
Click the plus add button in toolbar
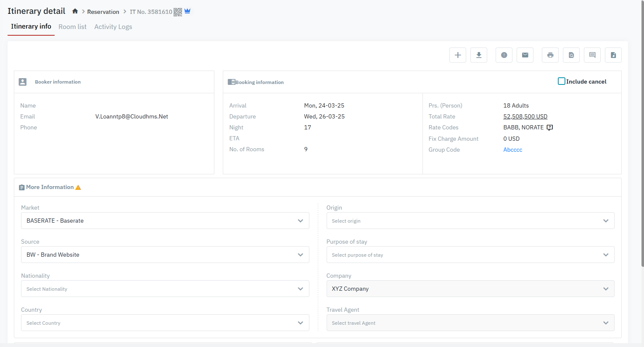pos(458,55)
